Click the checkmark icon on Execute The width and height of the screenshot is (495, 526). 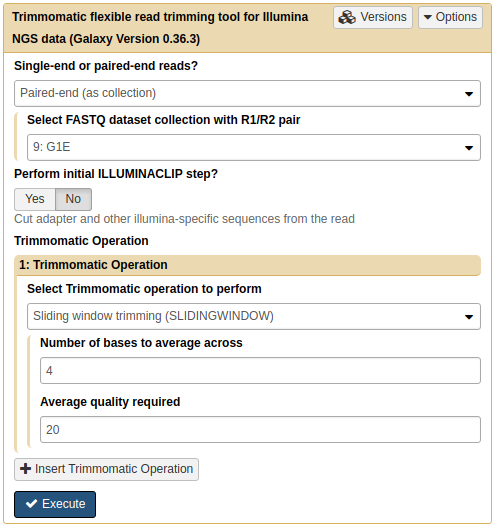(32, 504)
